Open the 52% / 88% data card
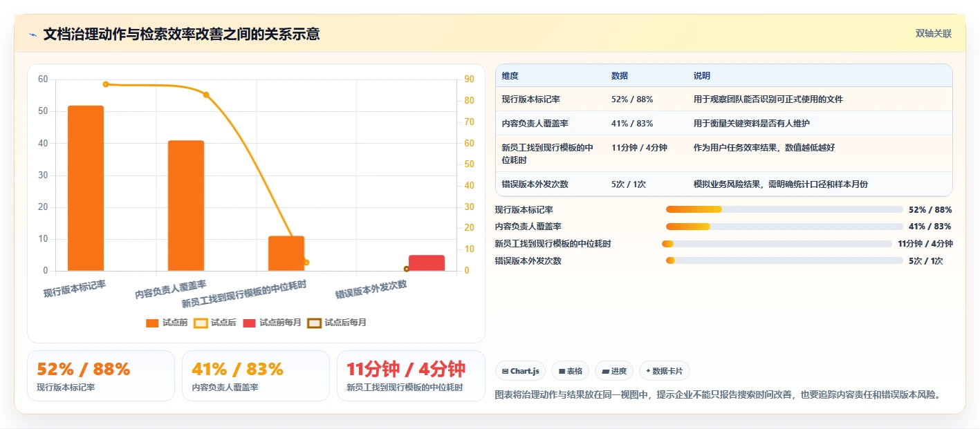Viewport: 980px width, 429px height. pos(101,376)
